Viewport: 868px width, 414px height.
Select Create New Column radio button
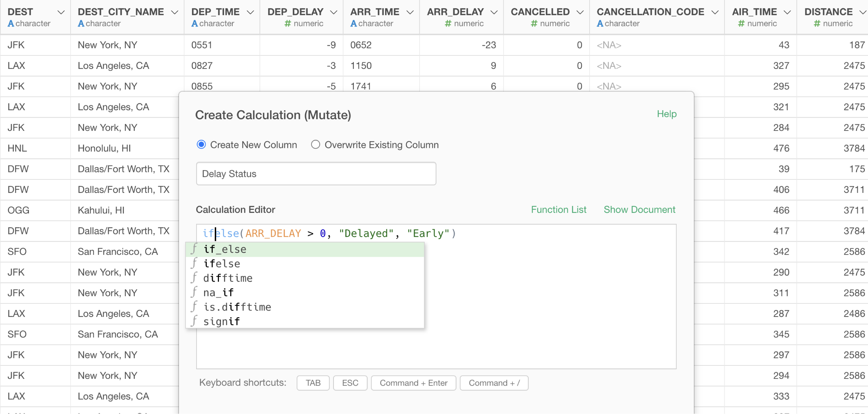click(x=201, y=145)
